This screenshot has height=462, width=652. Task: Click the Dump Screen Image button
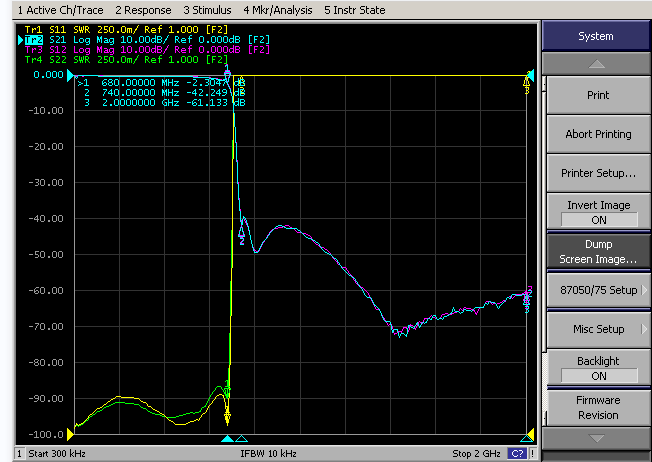(598, 252)
